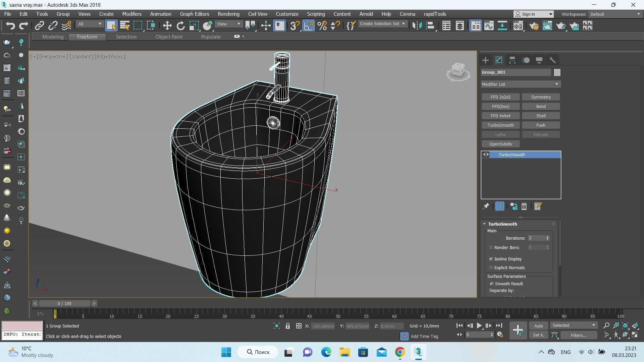Open key filter Selected dropdown
644x362 pixels.
tap(574, 325)
